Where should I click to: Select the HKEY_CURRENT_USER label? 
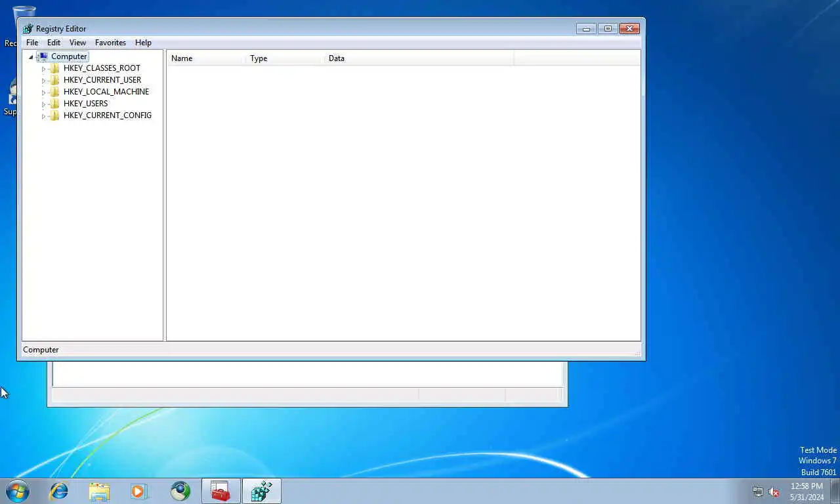(x=102, y=80)
